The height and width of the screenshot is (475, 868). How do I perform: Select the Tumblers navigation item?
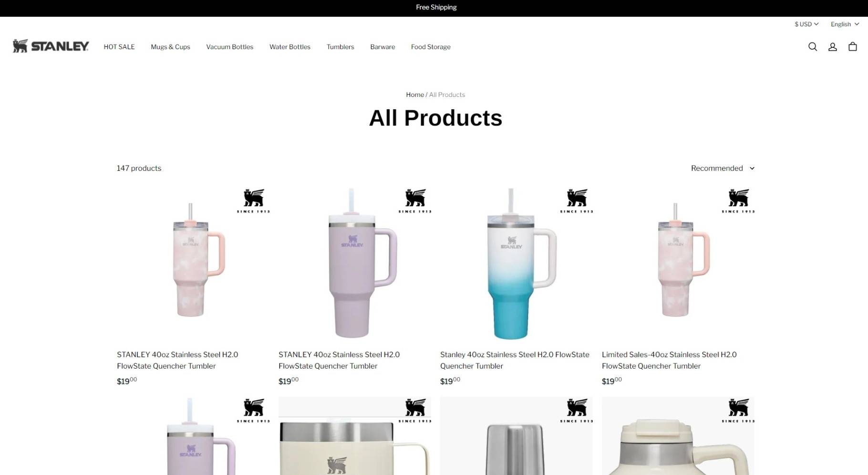tap(341, 47)
